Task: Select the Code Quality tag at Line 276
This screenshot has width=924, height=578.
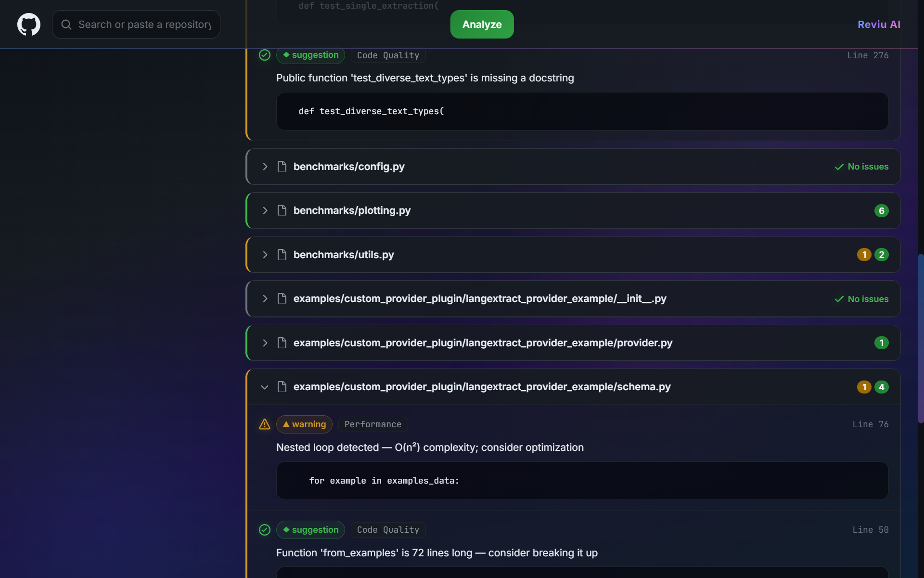Action: [x=388, y=55]
